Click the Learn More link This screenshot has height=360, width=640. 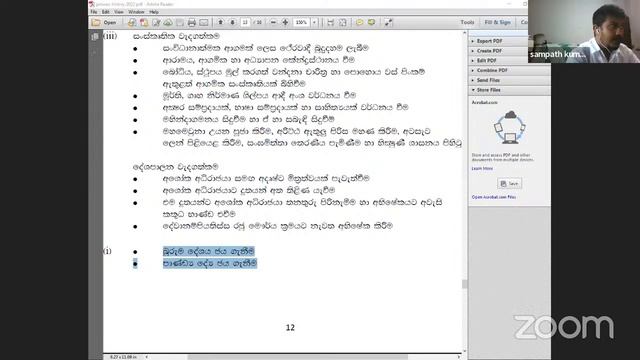click(482, 169)
